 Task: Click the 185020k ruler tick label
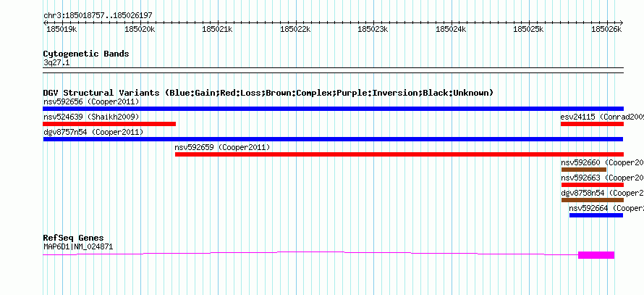140,29
